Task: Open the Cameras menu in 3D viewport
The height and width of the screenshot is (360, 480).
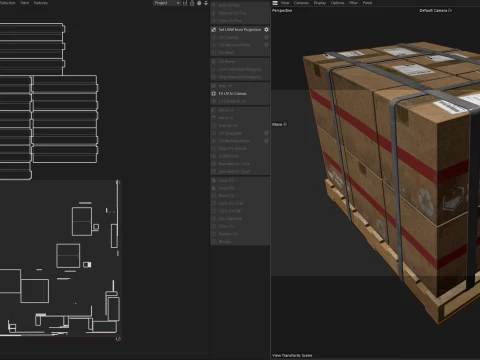Action: tap(301, 3)
